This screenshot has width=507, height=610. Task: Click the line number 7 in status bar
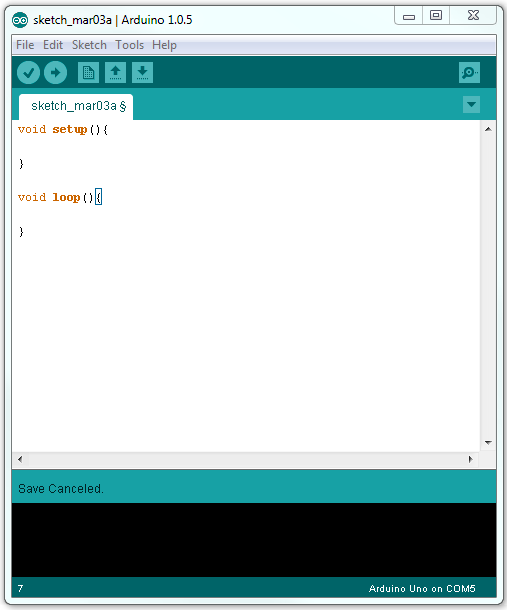(x=20, y=588)
